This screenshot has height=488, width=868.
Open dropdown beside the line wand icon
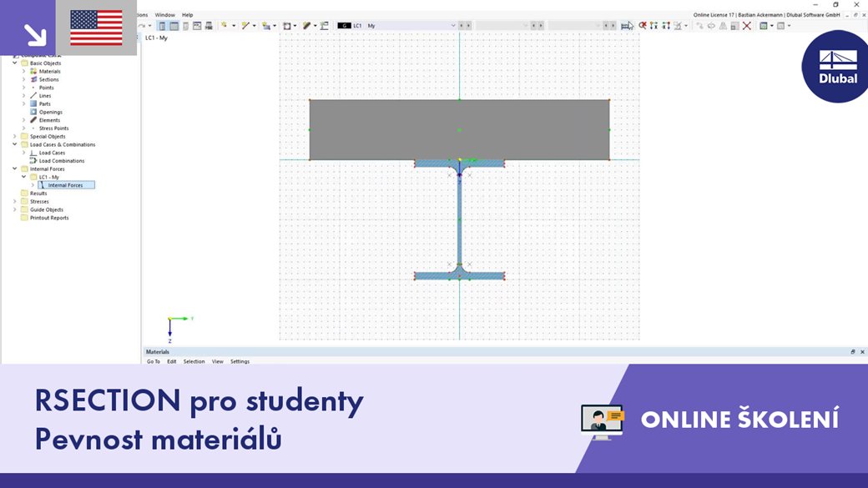[x=254, y=26]
